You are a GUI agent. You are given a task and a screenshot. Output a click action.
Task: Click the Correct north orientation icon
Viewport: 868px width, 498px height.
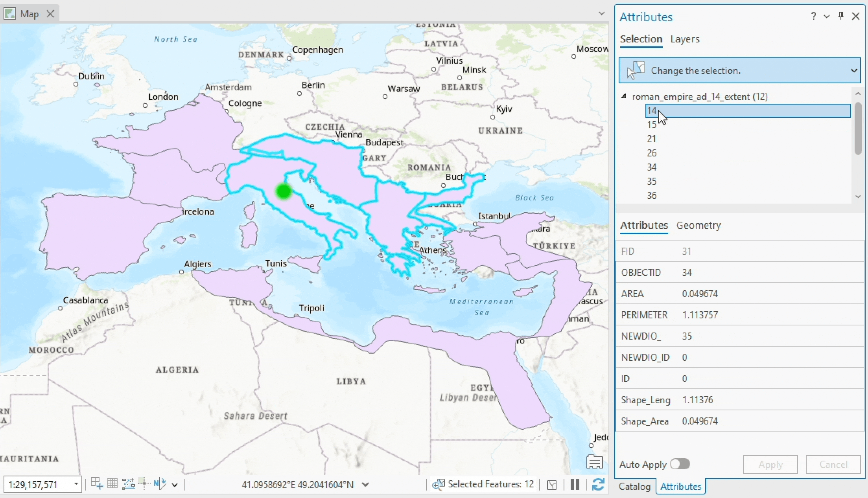tap(160, 483)
